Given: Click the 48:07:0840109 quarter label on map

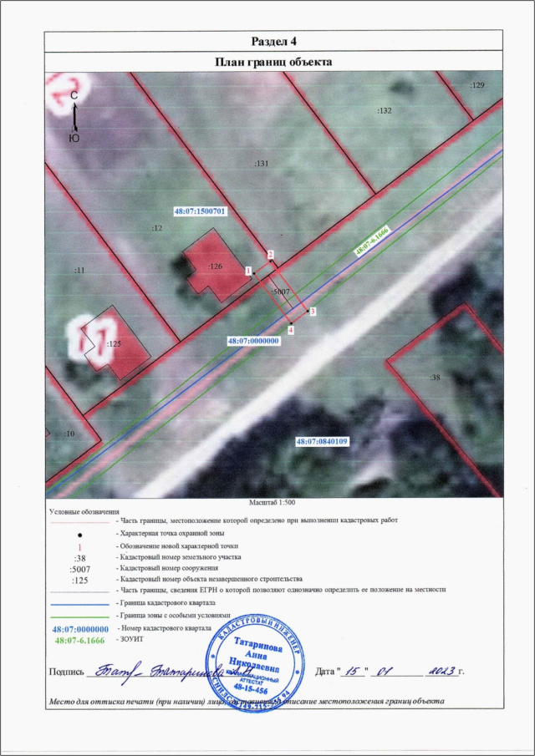Looking at the screenshot, I should point(322,440).
